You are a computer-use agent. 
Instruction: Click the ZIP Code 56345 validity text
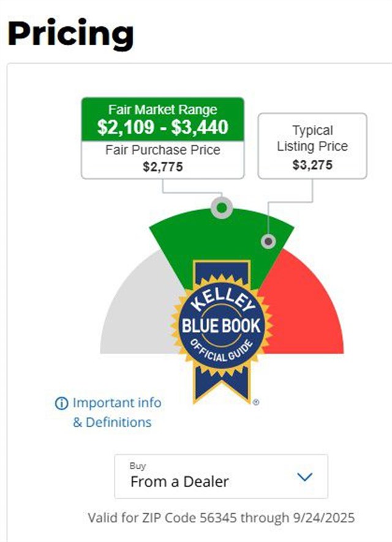(221, 518)
